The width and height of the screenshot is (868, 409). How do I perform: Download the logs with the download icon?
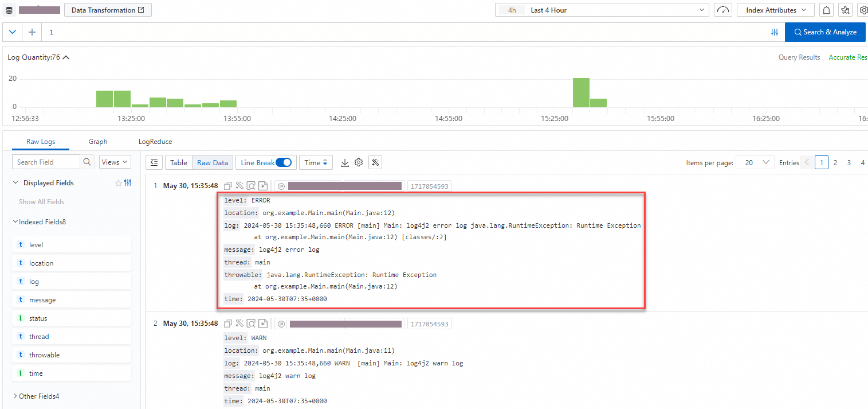pos(345,163)
